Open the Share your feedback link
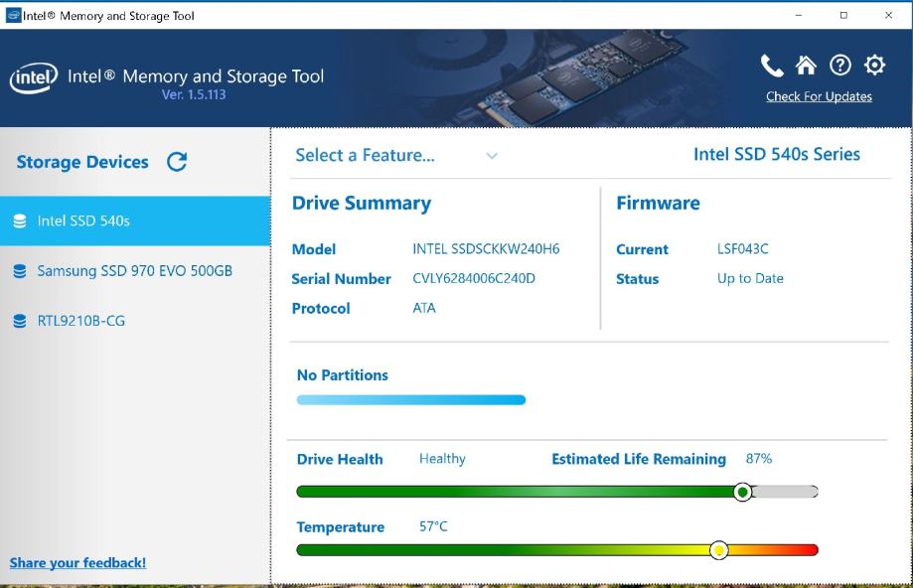The image size is (913, 588). coord(77,563)
